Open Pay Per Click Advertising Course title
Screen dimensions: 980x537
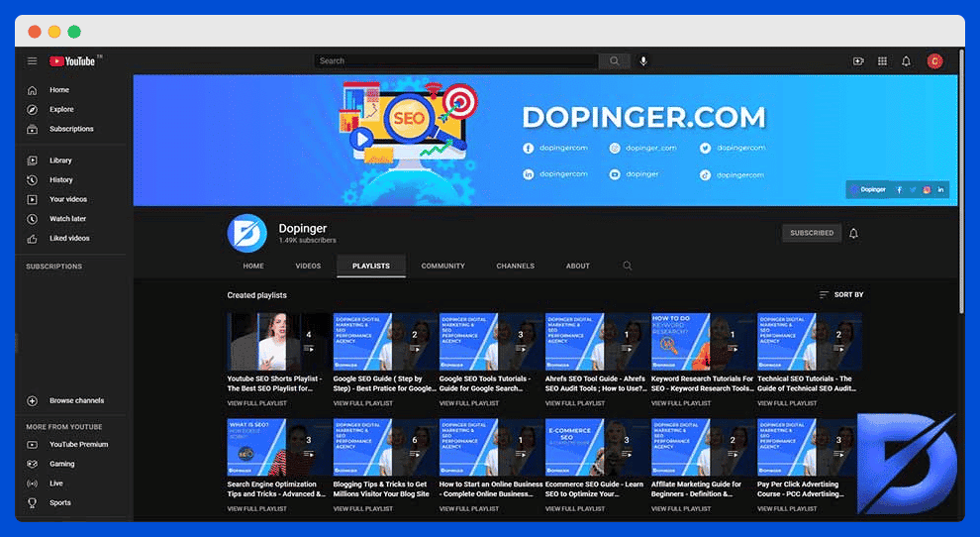coord(801,489)
